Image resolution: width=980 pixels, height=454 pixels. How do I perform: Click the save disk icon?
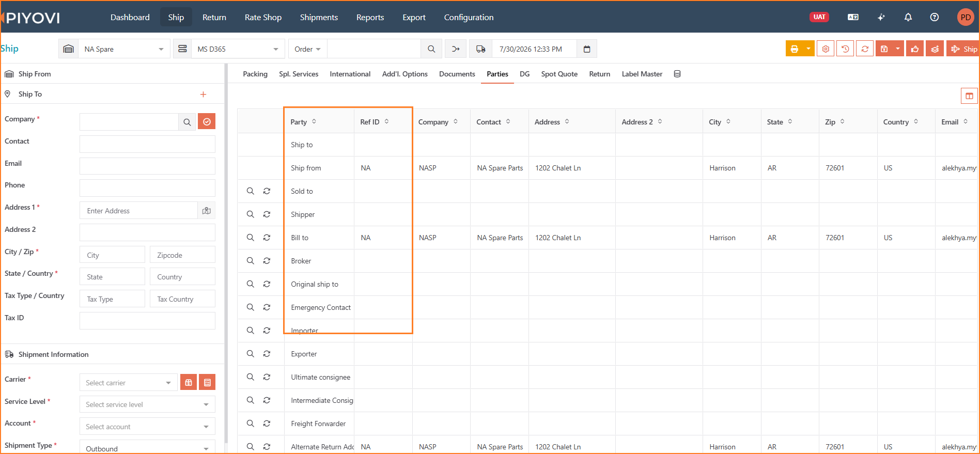[x=884, y=49]
